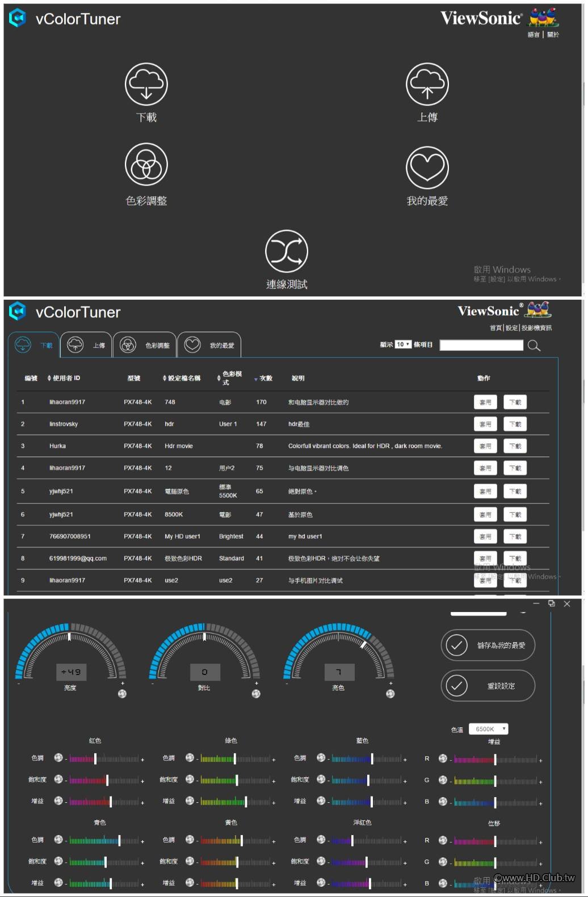
Task: Switch to the 色彩調整 tab
Action: click(x=145, y=345)
